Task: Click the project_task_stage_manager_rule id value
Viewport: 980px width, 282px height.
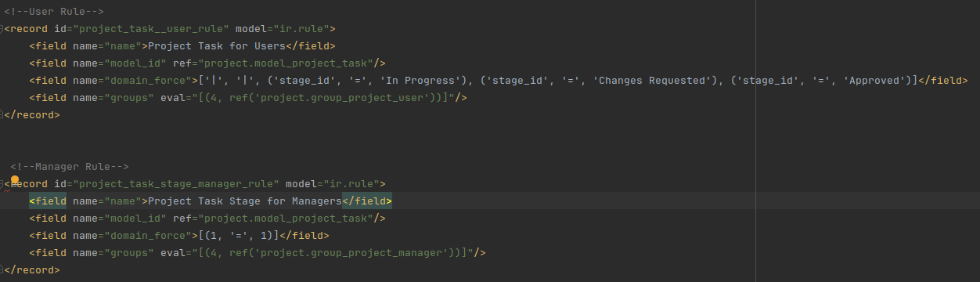Action: pos(176,184)
